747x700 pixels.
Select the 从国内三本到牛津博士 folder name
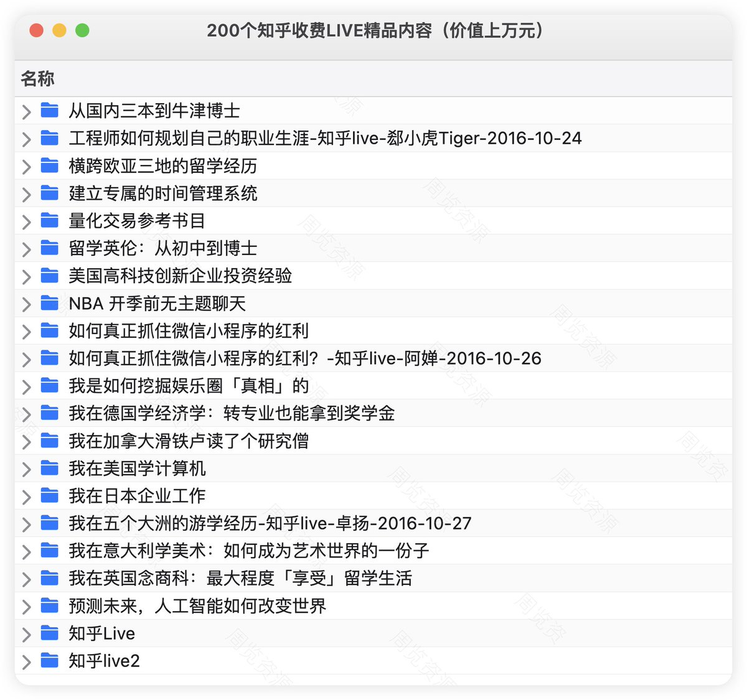coord(154,111)
